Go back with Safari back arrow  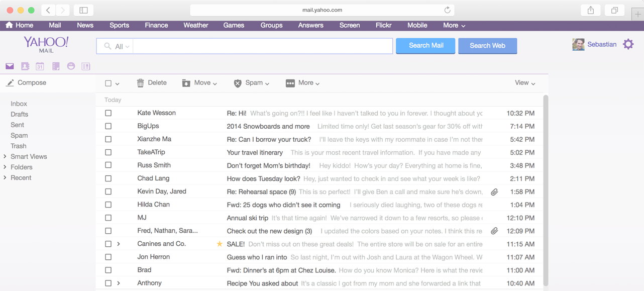(x=48, y=10)
